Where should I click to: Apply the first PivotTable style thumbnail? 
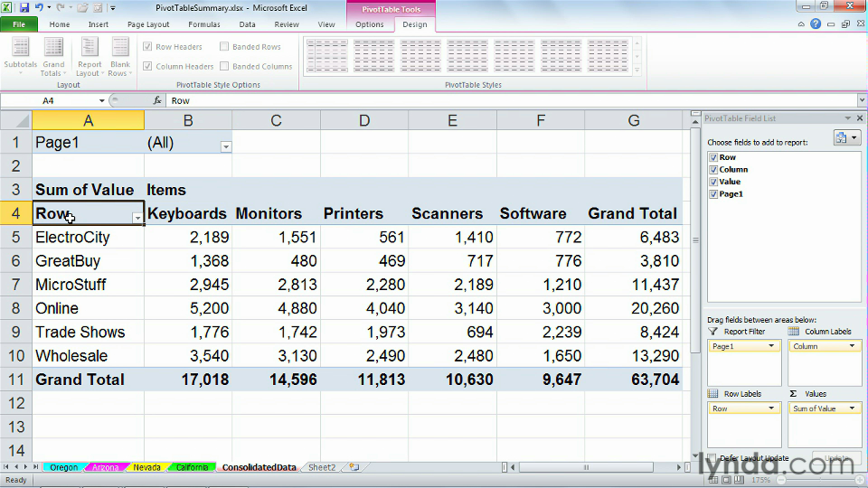[x=327, y=55]
